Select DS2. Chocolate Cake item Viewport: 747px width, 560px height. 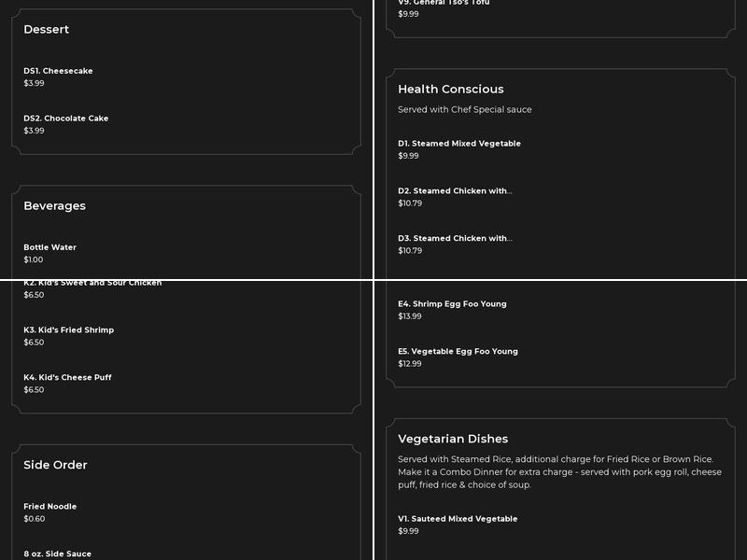[66, 119]
